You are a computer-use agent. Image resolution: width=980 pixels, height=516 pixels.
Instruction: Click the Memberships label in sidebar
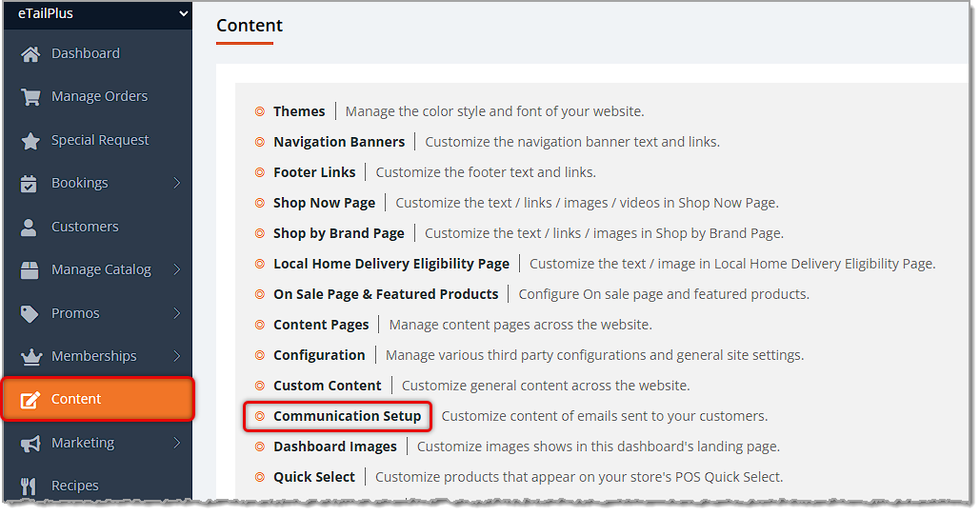[93, 357]
